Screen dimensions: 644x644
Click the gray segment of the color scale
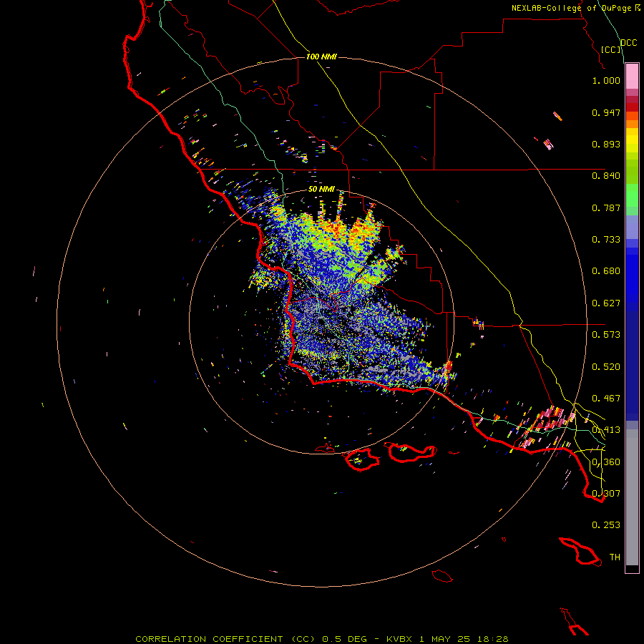click(632, 497)
